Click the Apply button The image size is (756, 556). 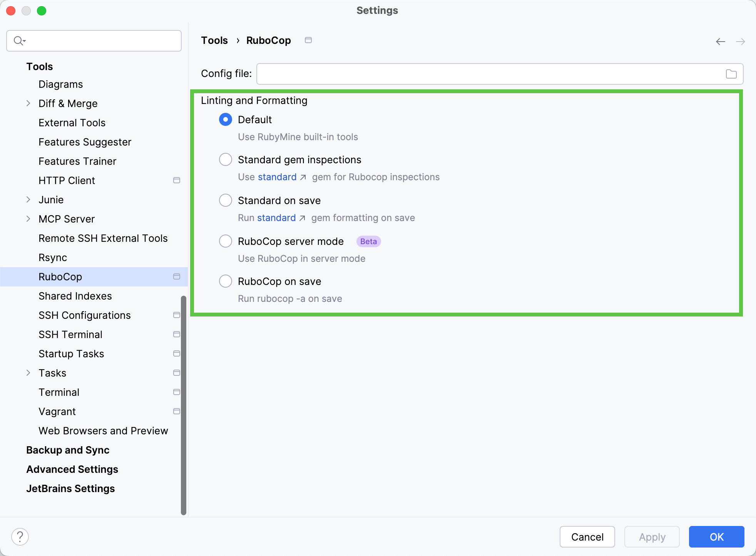pos(652,536)
